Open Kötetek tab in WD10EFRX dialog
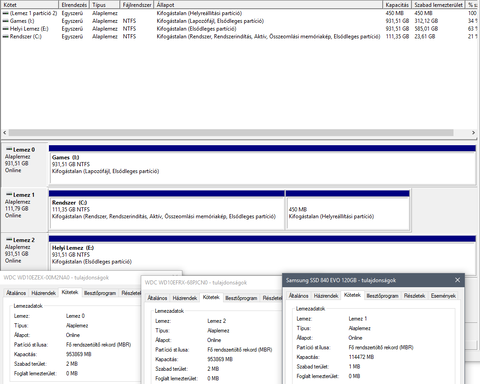 (211, 297)
